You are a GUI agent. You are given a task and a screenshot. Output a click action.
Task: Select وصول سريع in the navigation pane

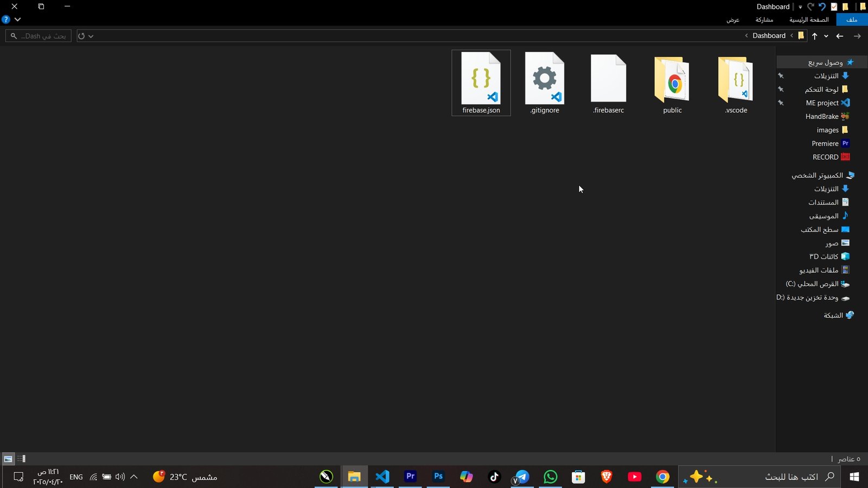[831, 62]
